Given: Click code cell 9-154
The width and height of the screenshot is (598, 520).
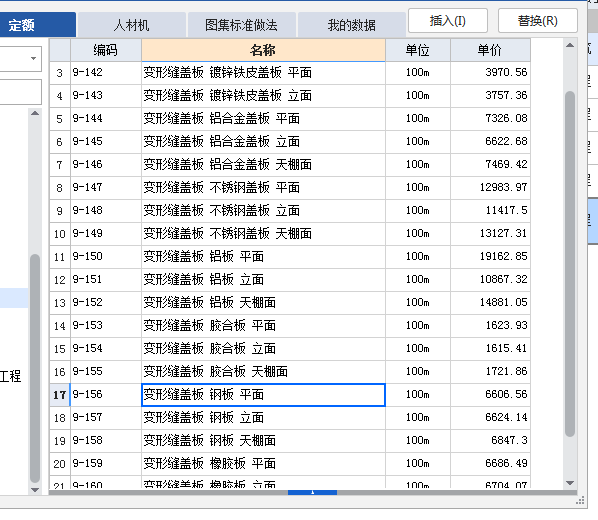Looking at the screenshot, I should (x=106, y=348).
